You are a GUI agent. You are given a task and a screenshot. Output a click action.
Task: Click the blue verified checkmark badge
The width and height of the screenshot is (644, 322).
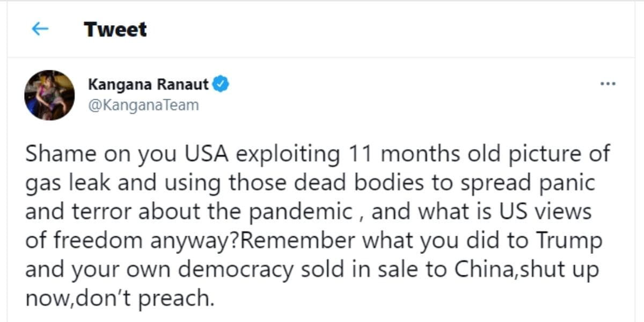coord(222,84)
